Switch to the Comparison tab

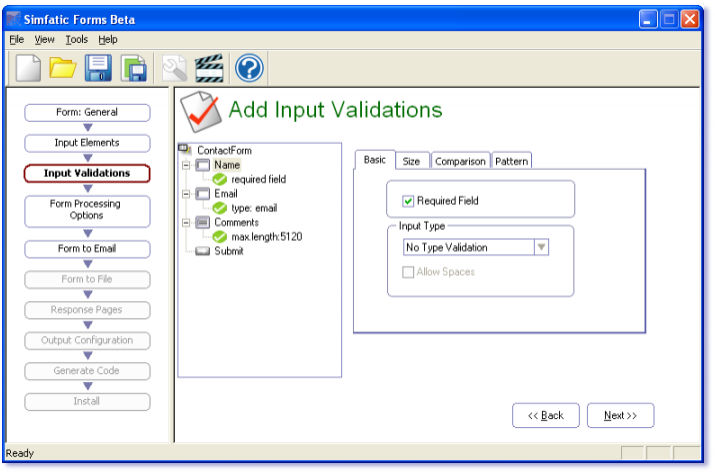point(460,161)
